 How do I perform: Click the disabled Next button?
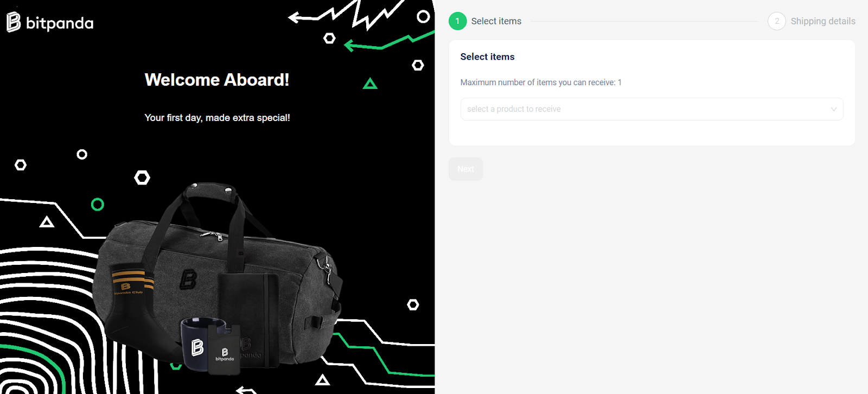pyautogui.click(x=465, y=169)
